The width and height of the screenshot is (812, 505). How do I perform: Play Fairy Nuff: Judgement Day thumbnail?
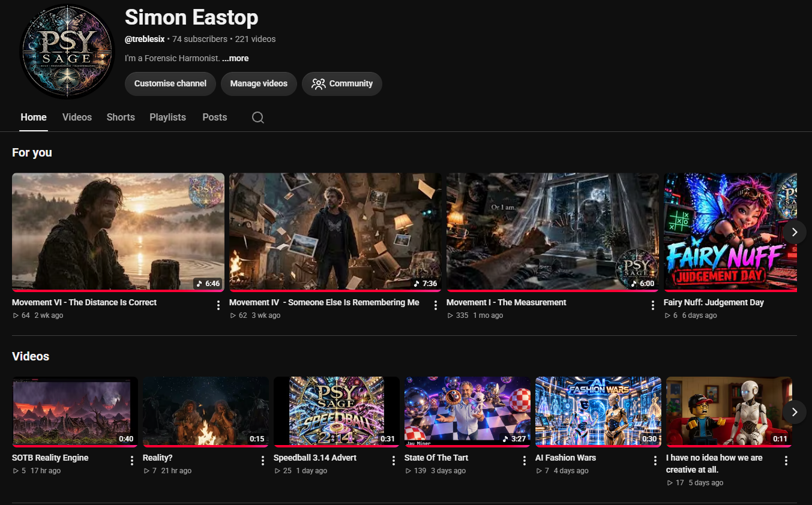730,232
